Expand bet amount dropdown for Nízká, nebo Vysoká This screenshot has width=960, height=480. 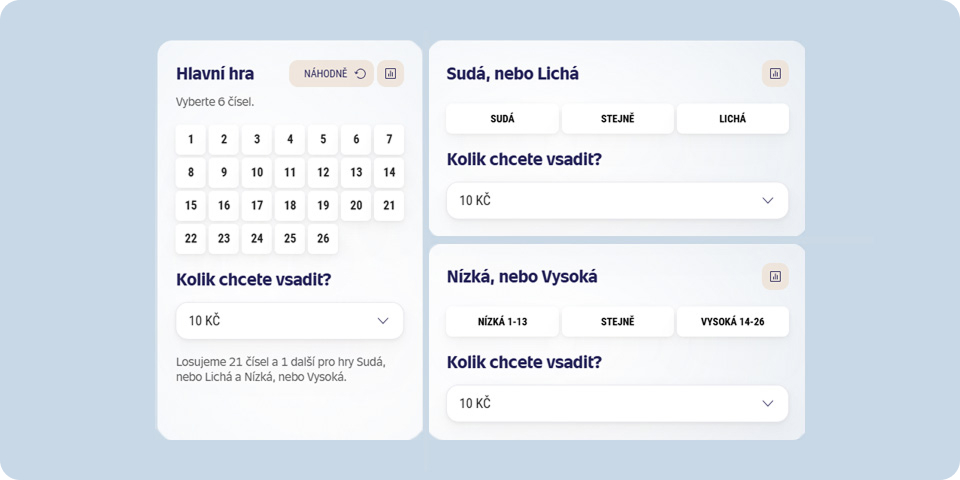pos(617,403)
